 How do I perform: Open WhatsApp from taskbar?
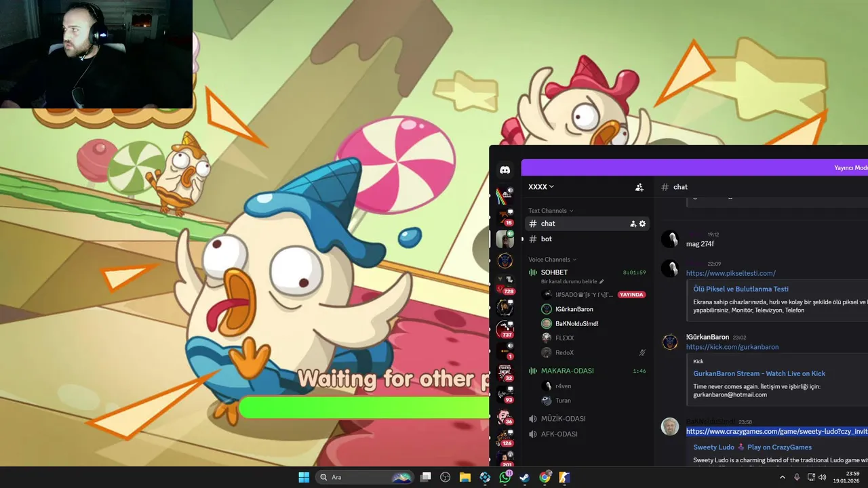pyautogui.click(x=505, y=477)
